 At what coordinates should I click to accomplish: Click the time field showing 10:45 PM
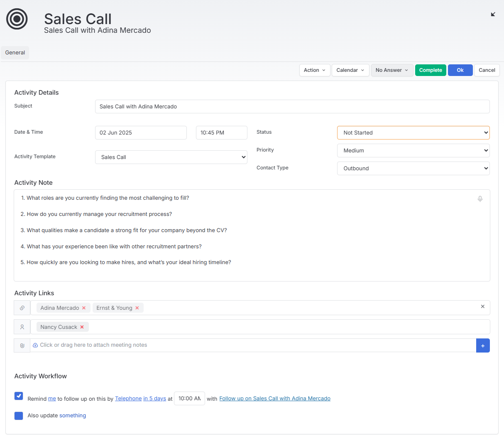click(222, 132)
